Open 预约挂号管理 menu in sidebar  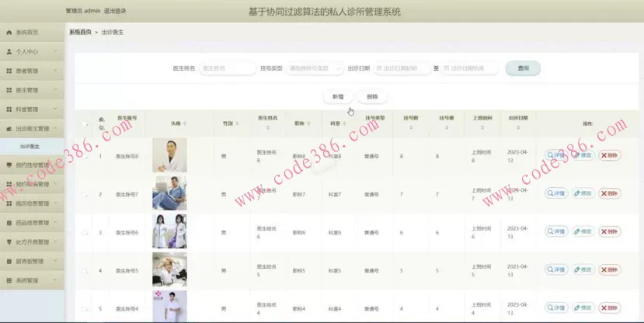point(32,165)
